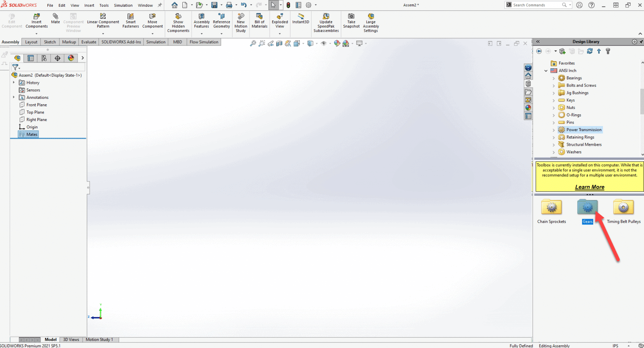
Task: Select the Mate tool
Action: [55, 19]
